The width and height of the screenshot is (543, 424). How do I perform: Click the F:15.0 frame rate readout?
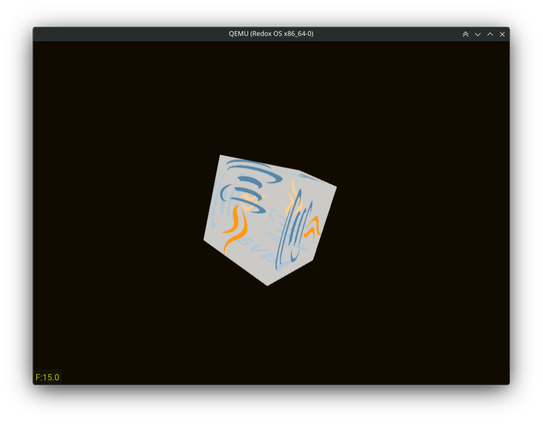(47, 377)
